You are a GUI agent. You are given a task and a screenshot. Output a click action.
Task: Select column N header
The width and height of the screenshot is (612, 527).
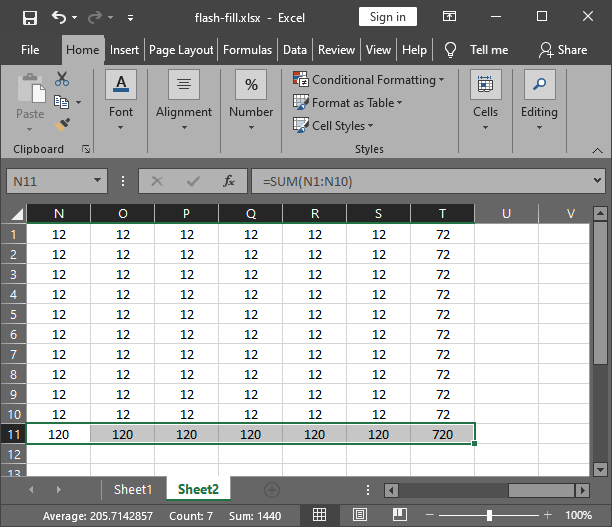point(59,214)
